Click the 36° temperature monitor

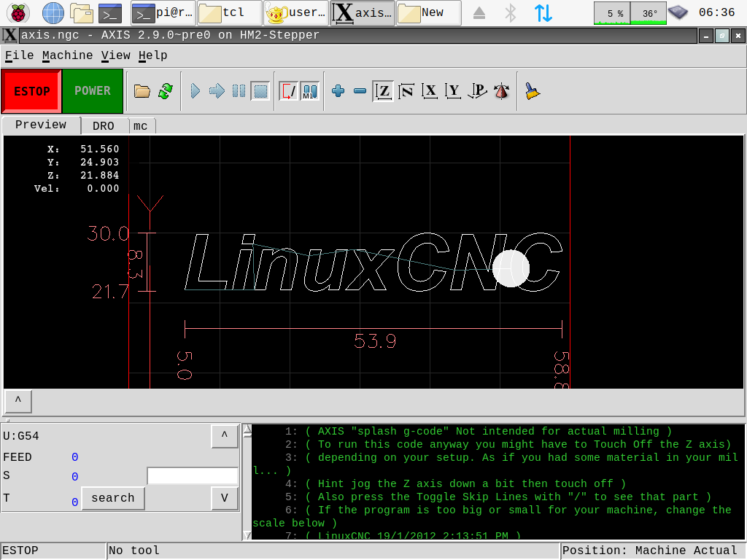[x=649, y=13]
